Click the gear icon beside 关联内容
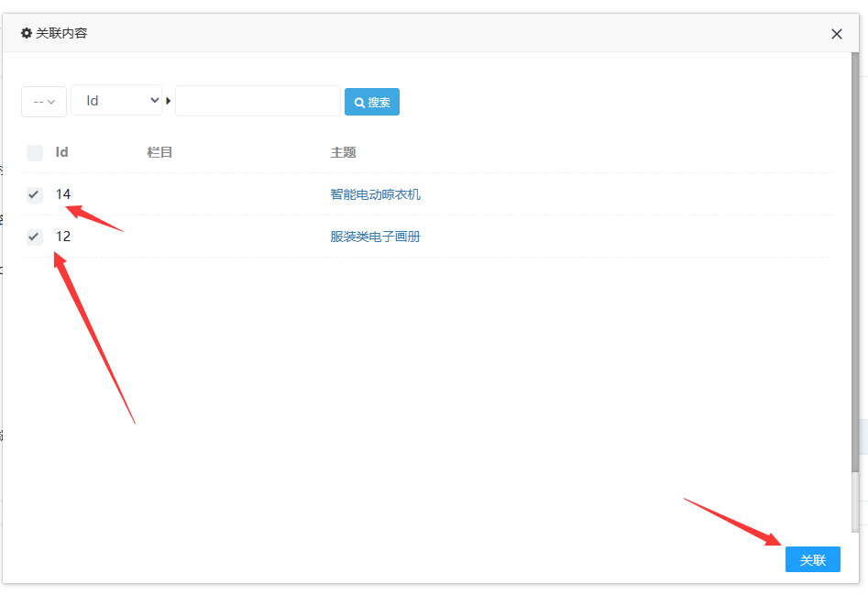Viewport: 868px width, 607px height. [x=26, y=33]
